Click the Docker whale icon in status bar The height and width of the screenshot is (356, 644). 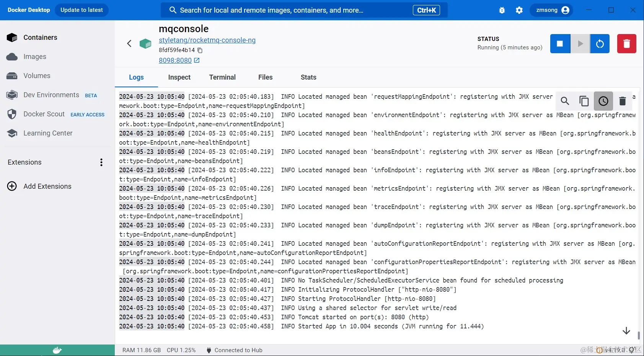click(57, 350)
